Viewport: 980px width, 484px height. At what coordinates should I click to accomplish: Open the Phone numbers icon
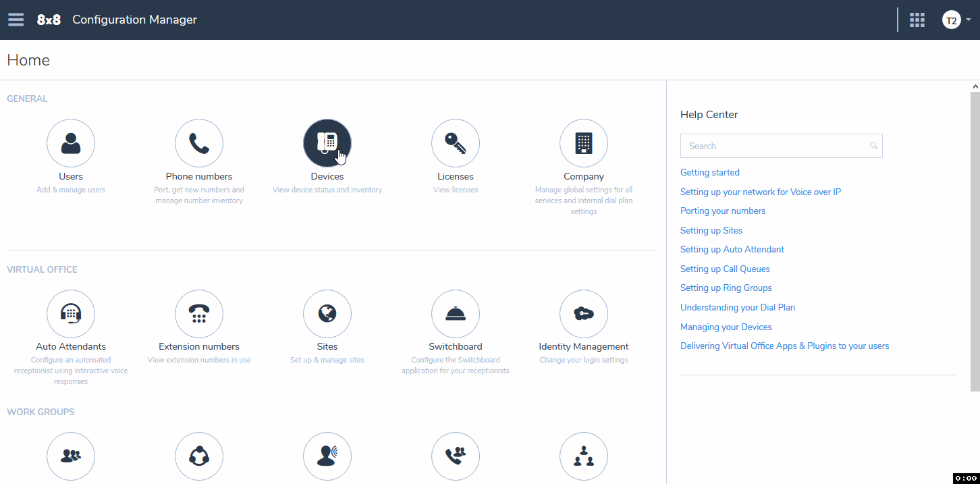coord(199,143)
